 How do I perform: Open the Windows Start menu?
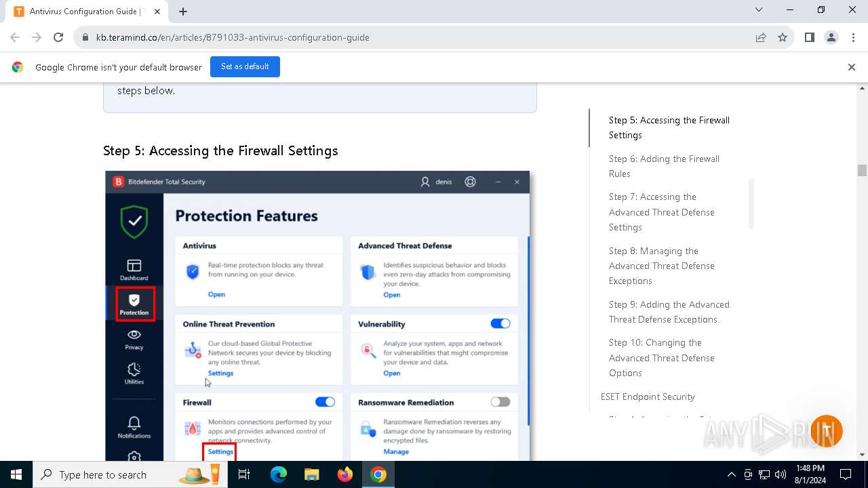(16, 474)
